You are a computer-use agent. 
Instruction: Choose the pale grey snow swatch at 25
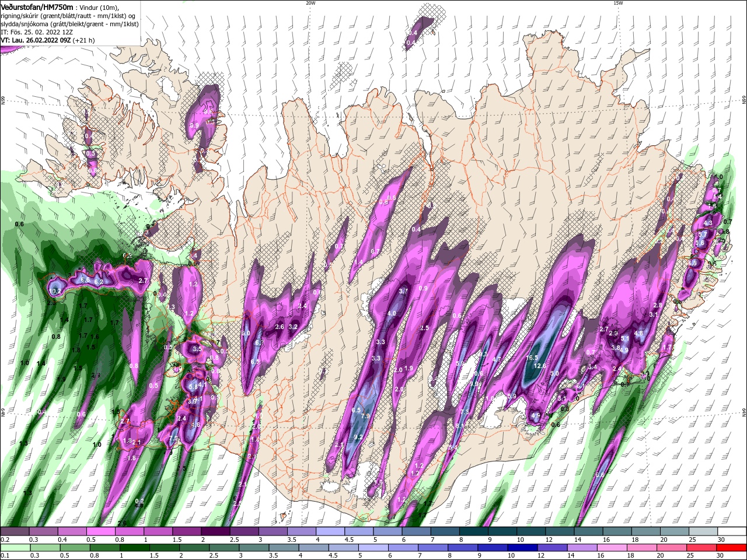tap(703, 531)
